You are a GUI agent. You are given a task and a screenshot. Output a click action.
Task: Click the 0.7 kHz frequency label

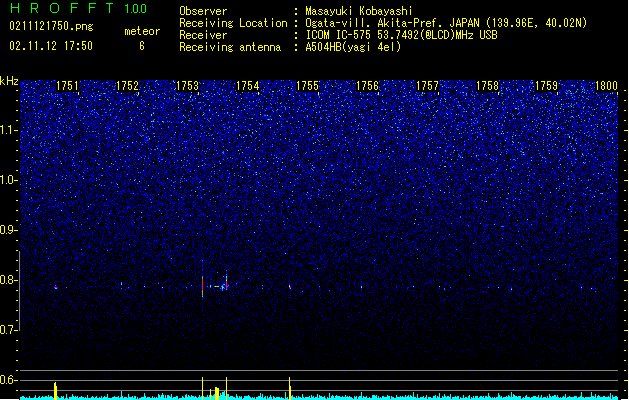[x=9, y=330]
